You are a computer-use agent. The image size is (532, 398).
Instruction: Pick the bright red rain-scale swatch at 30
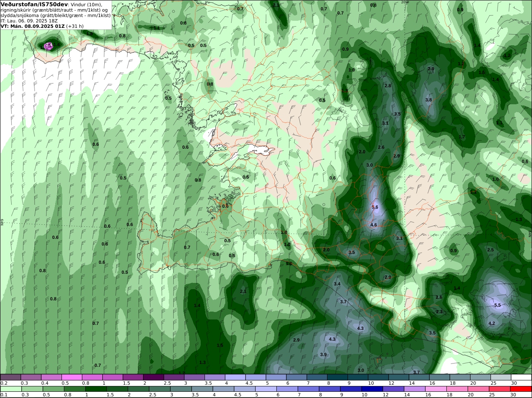click(x=521, y=389)
